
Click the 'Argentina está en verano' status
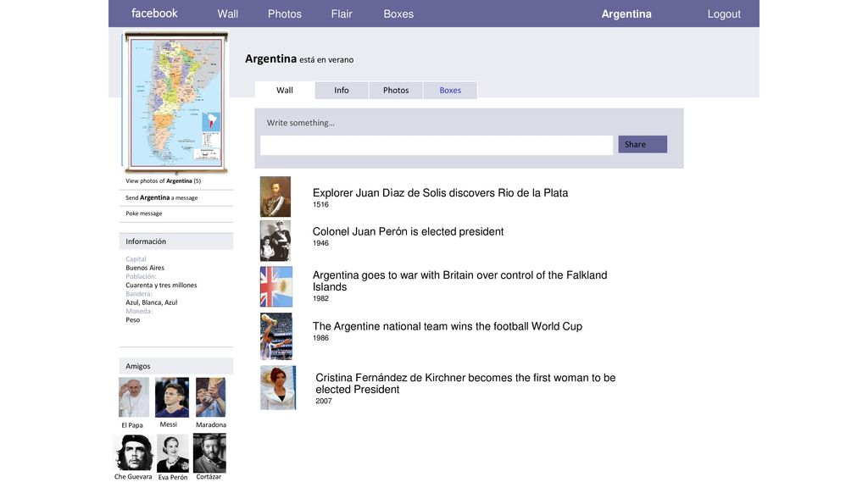click(x=299, y=58)
